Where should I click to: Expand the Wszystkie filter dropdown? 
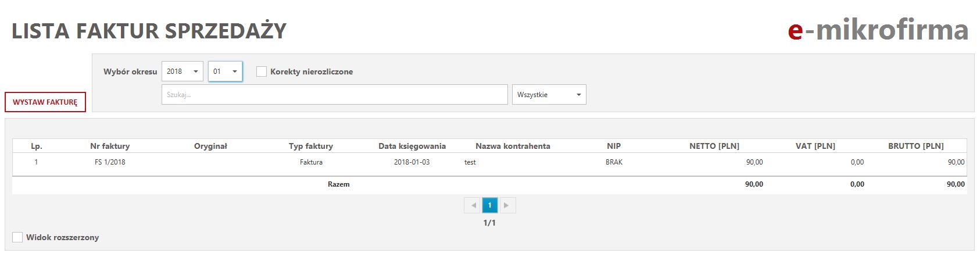(x=549, y=95)
